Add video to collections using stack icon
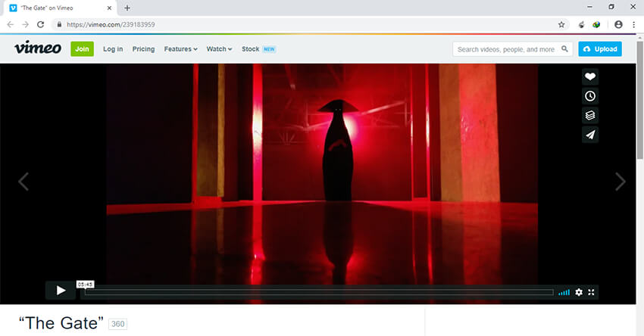This screenshot has height=336, width=644. click(x=590, y=115)
